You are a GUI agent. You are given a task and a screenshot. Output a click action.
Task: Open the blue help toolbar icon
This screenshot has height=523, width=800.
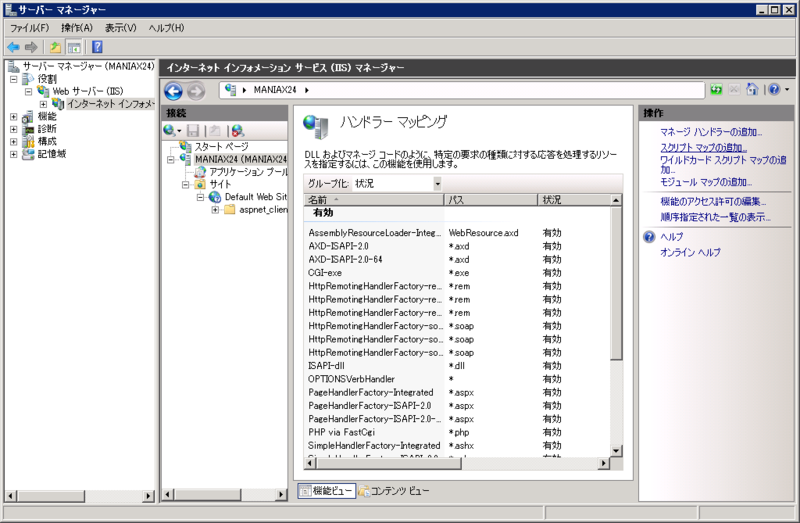point(97,47)
